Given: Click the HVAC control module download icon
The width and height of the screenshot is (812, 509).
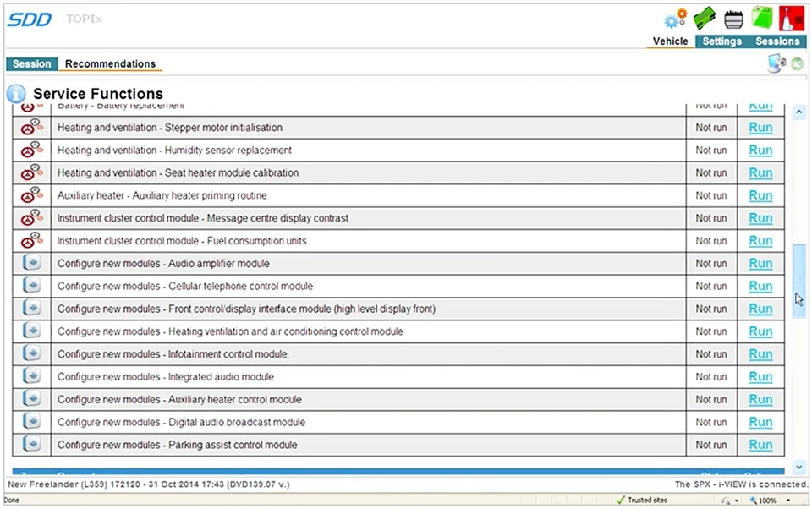Looking at the screenshot, I should (x=32, y=331).
